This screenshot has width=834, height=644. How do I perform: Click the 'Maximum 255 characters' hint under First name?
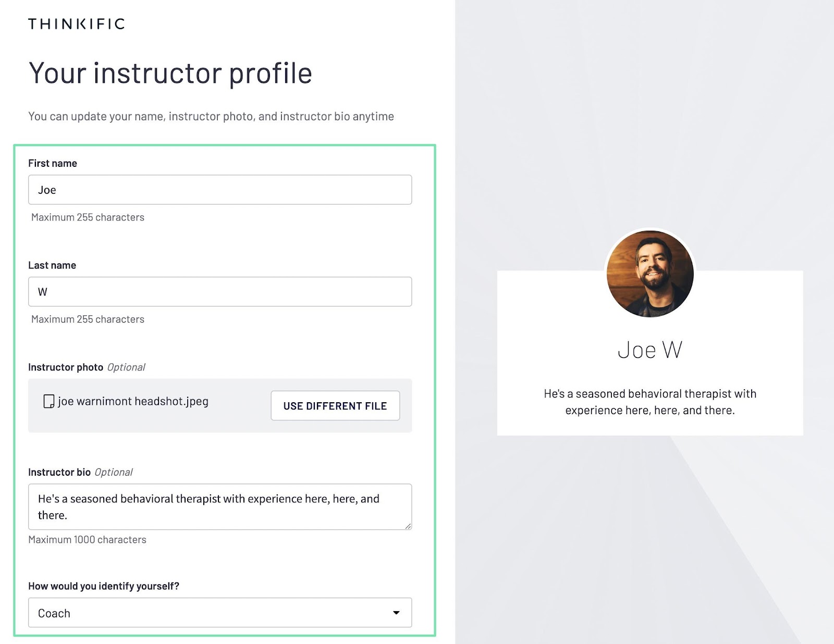[87, 217]
